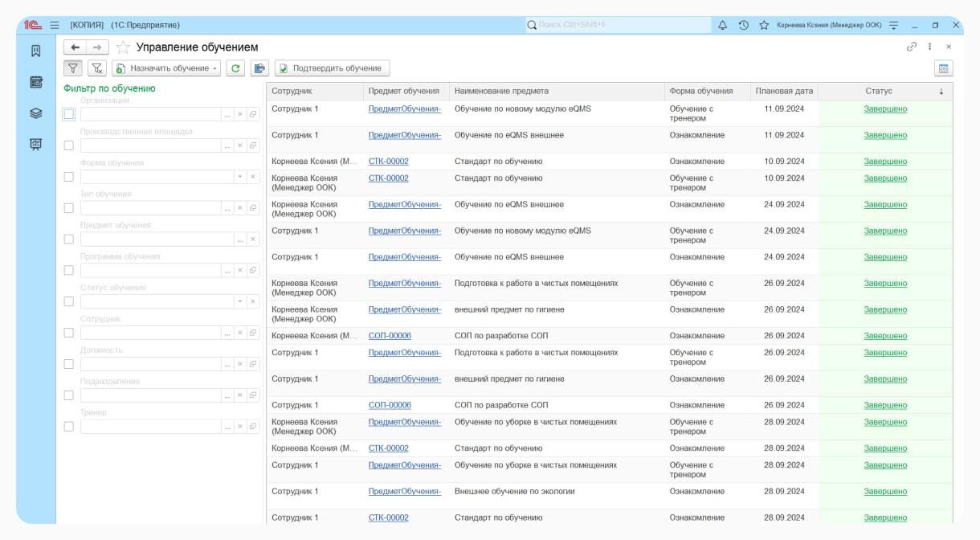Clear filters with funnel-cross icon
This screenshot has height=540, width=980.
point(96,68)
